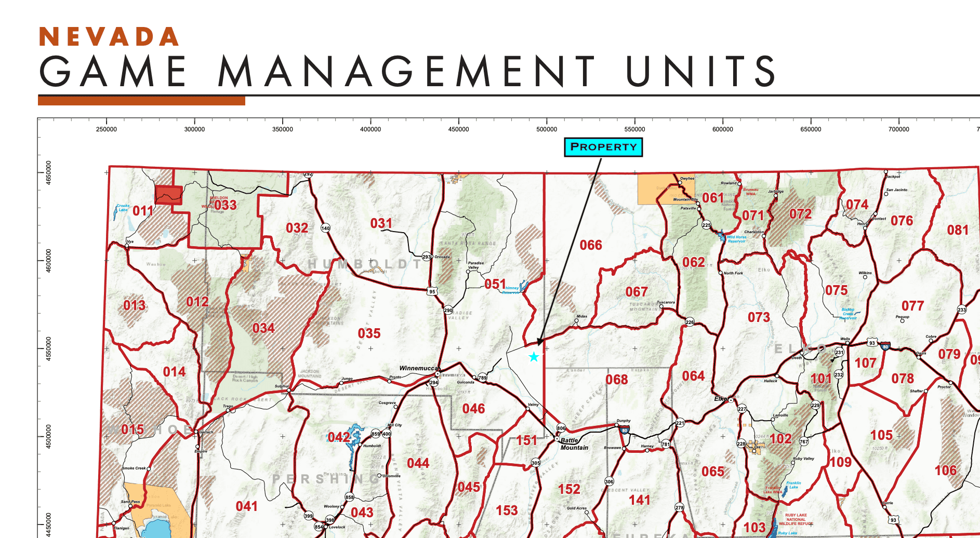Select unit label 077
The height and width of the screenshot is (538, 980).
coord(913,306)
